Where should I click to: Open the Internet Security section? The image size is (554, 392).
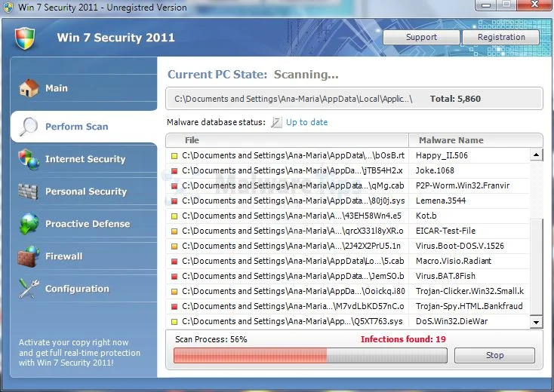[84, 159]
